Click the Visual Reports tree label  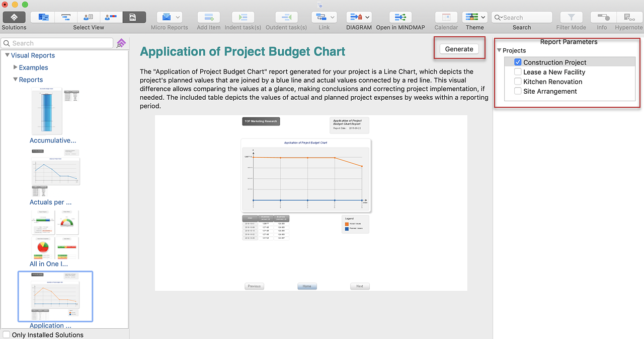point(33,55)
